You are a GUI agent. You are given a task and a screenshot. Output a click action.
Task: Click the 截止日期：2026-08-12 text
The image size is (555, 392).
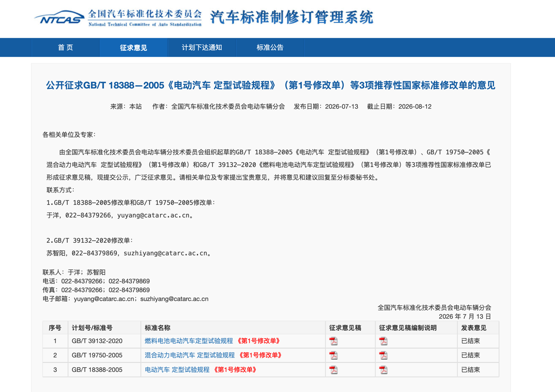pyautogui.click(x=399, y=106)
